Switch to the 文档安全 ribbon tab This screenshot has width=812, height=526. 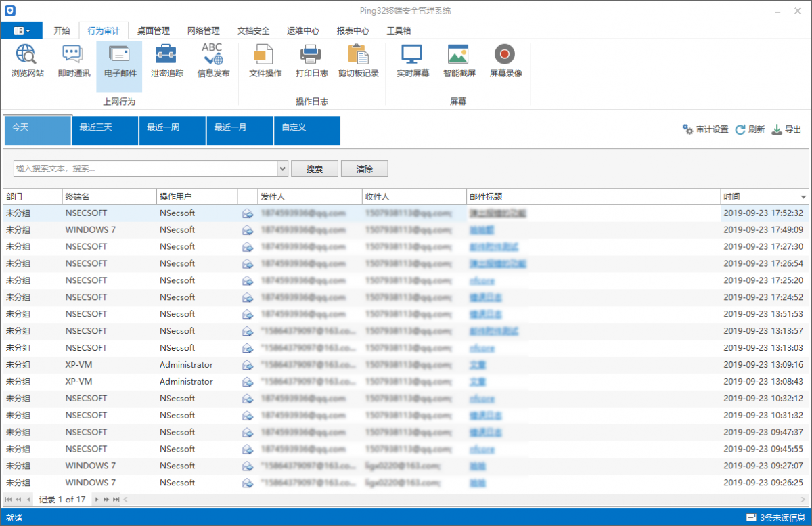coord(254,30)
